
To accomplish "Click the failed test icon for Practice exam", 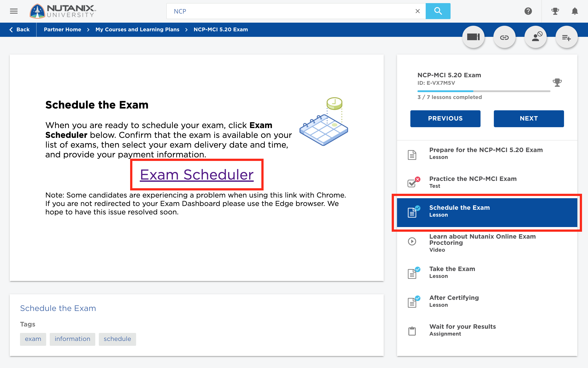I will pyautogui.click(x=413, y=182).
